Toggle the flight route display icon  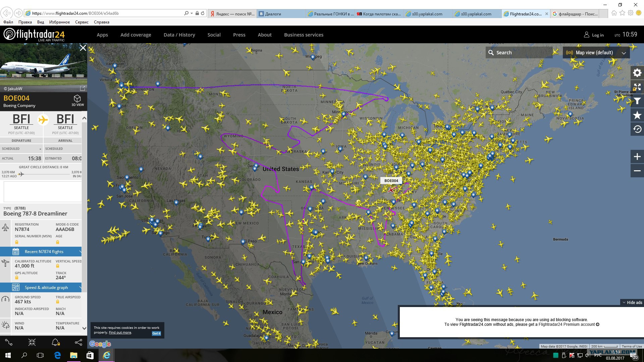9,342
